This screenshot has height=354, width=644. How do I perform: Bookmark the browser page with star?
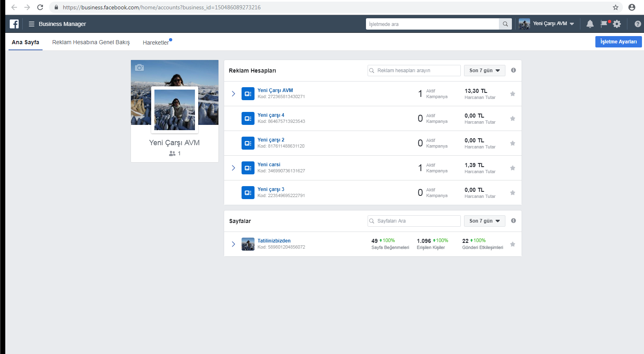click(x=616, y=7)
